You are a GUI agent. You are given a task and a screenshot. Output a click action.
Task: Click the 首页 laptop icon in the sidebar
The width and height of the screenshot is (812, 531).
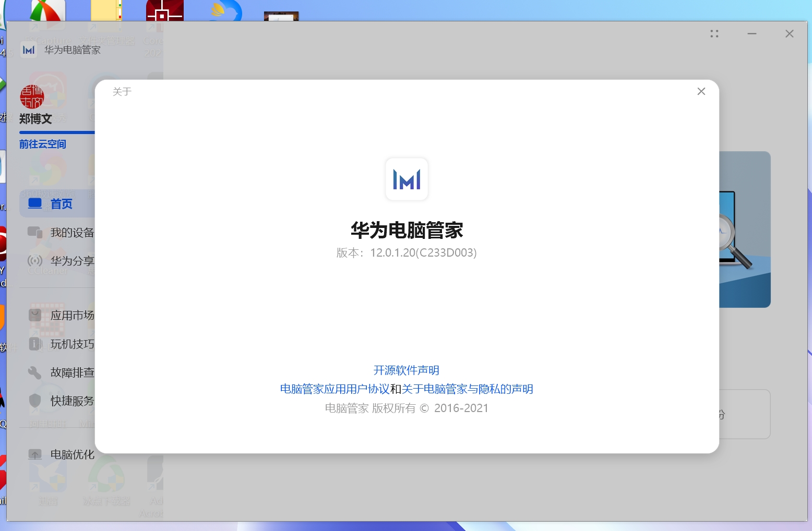click(35, 203)
